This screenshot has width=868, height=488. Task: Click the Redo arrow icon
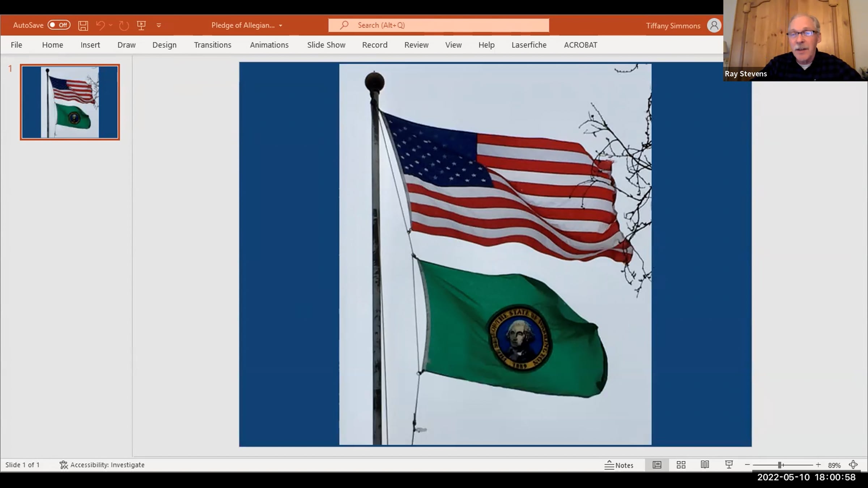click(x=124, y=25)
